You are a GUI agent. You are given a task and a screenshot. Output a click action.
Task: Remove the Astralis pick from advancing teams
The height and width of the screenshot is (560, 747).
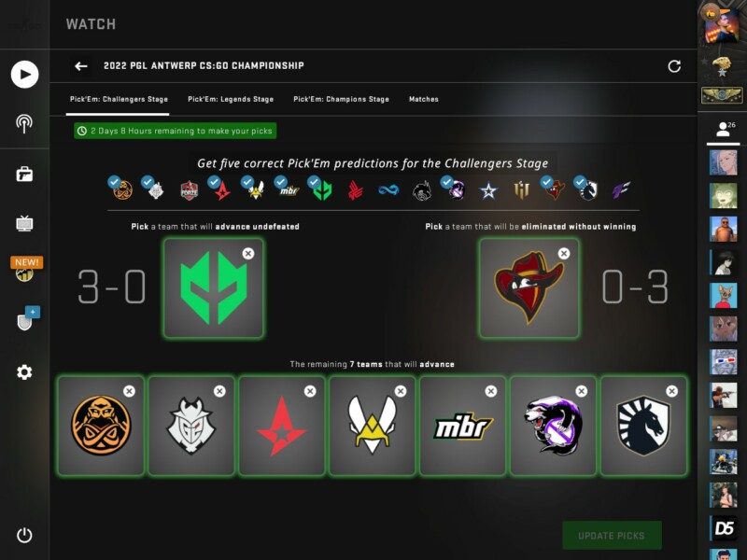click(310, 391)
